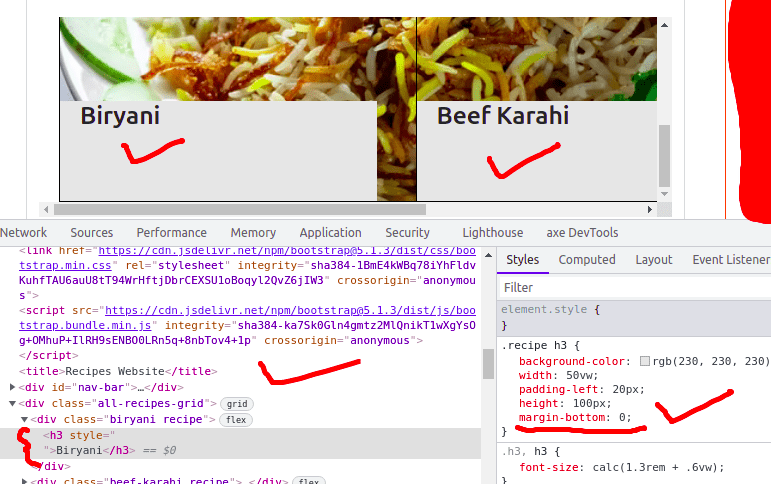The image size is (771, 484).
Task: Click the element.style rule header
Action: pos(550,309)
